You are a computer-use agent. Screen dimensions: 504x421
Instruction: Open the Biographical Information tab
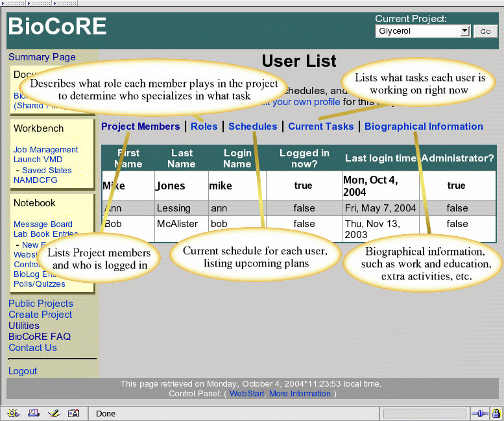(x=424, y=126)
